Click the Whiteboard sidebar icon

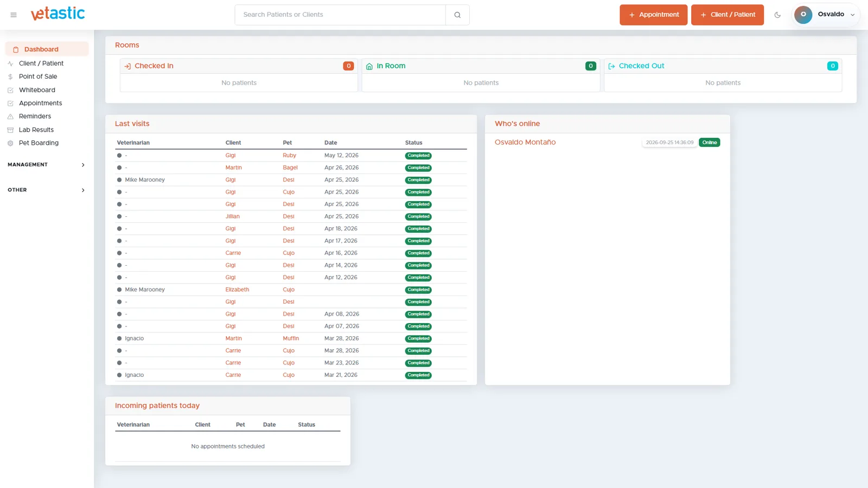tap(10, 90)
